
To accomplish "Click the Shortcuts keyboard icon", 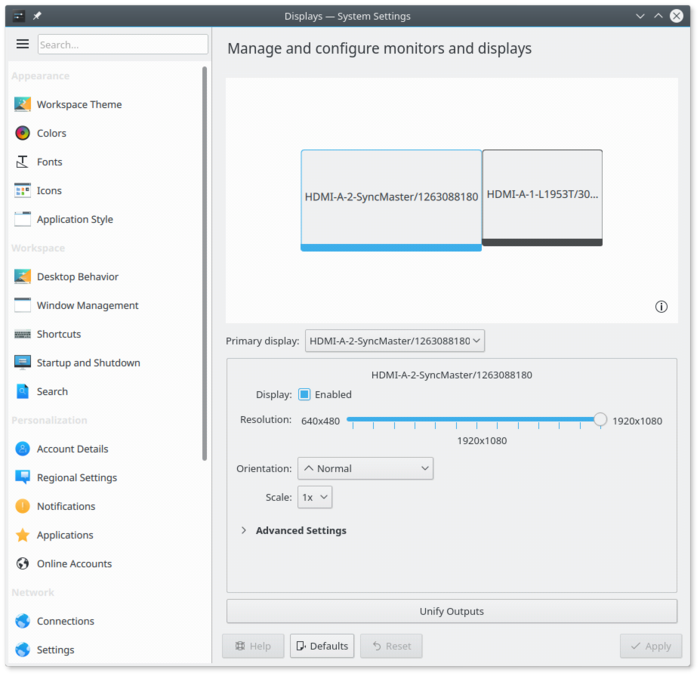I will 22,334.
